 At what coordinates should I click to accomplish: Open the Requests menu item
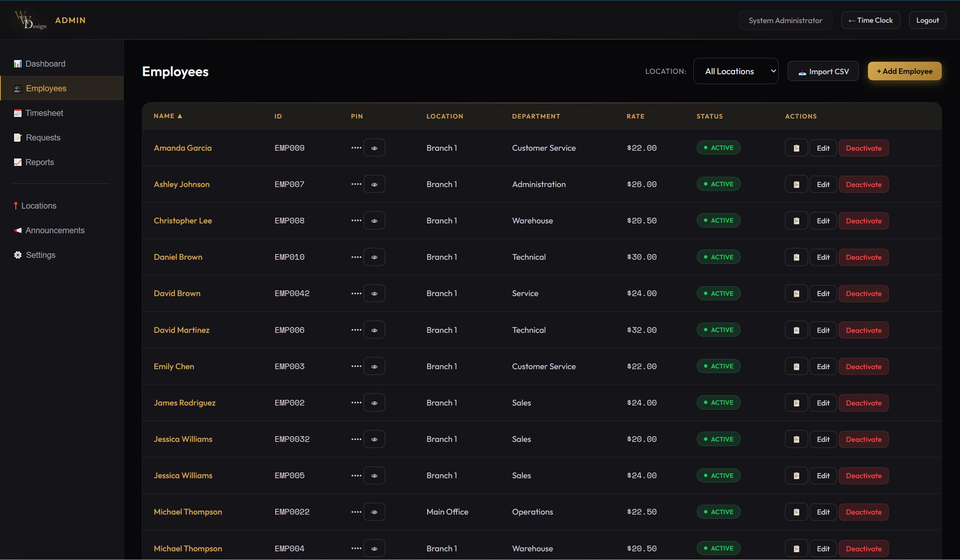[43, 137]
